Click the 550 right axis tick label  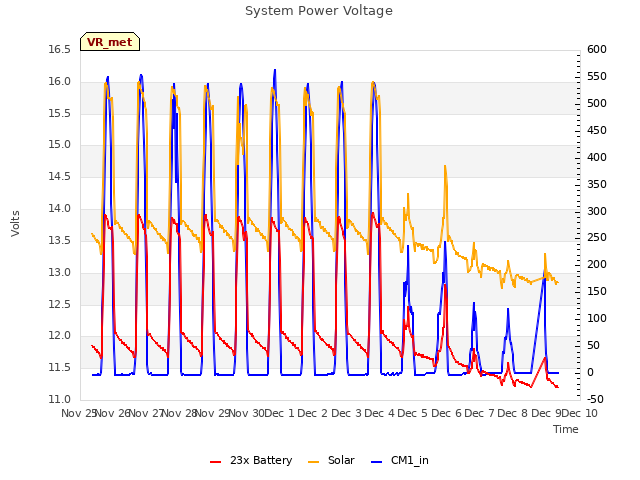coord(597,77)
